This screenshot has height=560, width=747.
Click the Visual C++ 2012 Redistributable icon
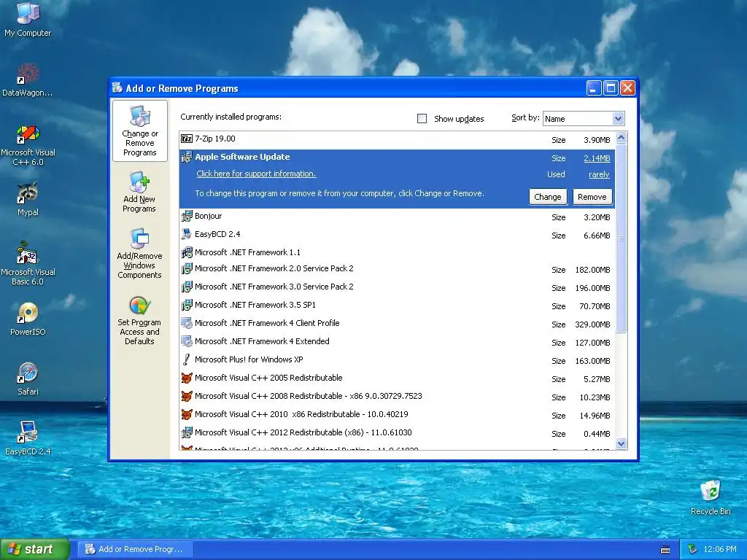[187, 432]
